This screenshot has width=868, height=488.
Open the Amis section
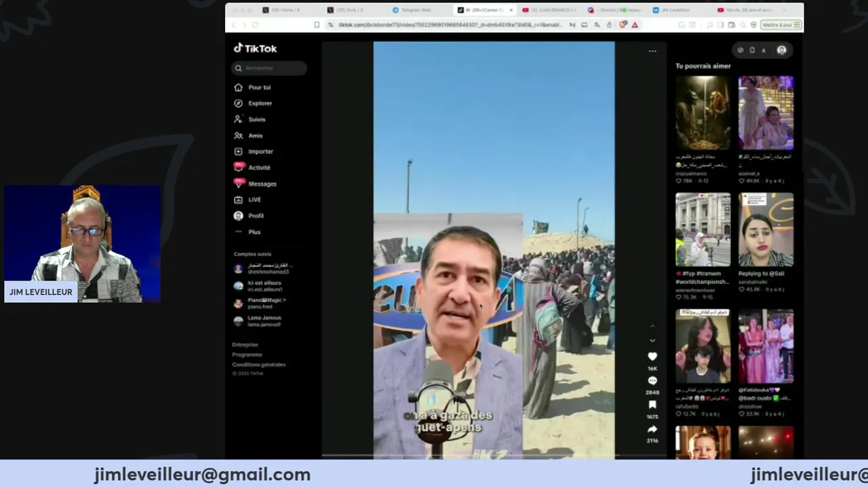(x=248, y=136)
